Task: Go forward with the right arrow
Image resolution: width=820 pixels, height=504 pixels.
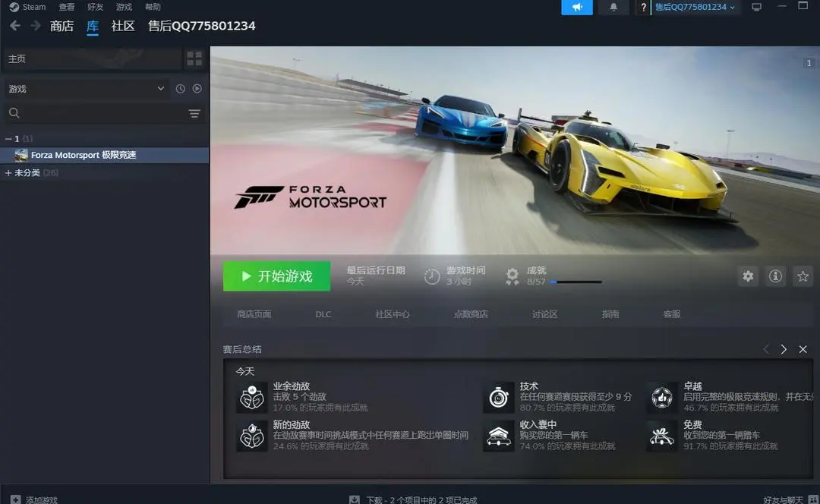Action: 35,26
